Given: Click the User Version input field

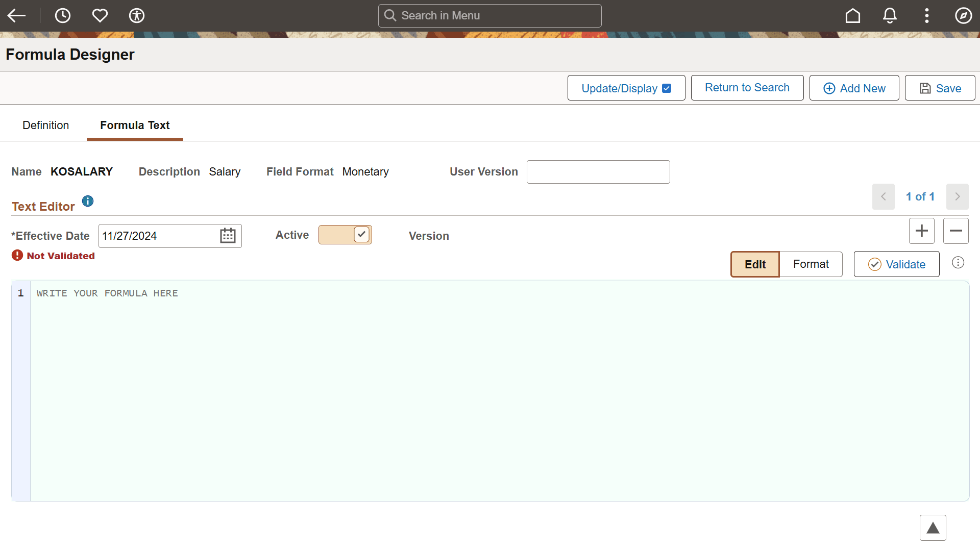Looking at the screenshot, I should point(598,172).
